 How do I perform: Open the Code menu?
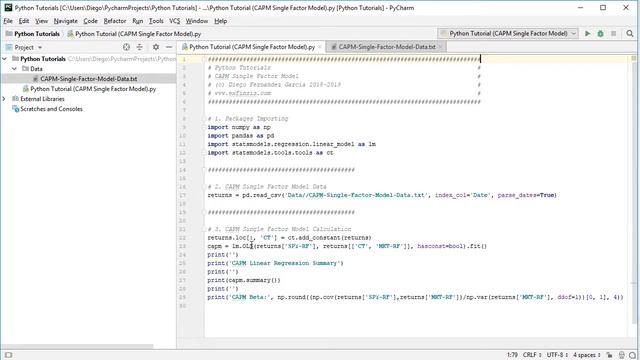[90, 21]
